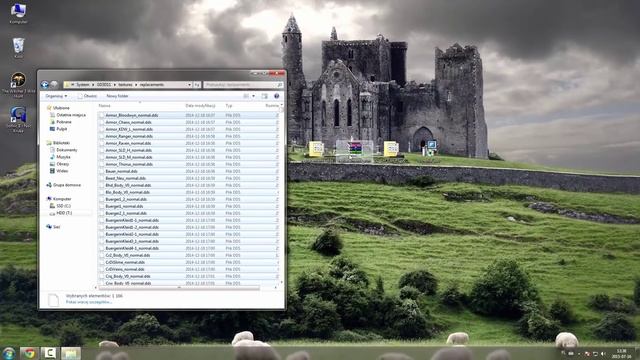Screen dimensions: 640x360
Task: Change the view style icon
Action: pos(246,96)
